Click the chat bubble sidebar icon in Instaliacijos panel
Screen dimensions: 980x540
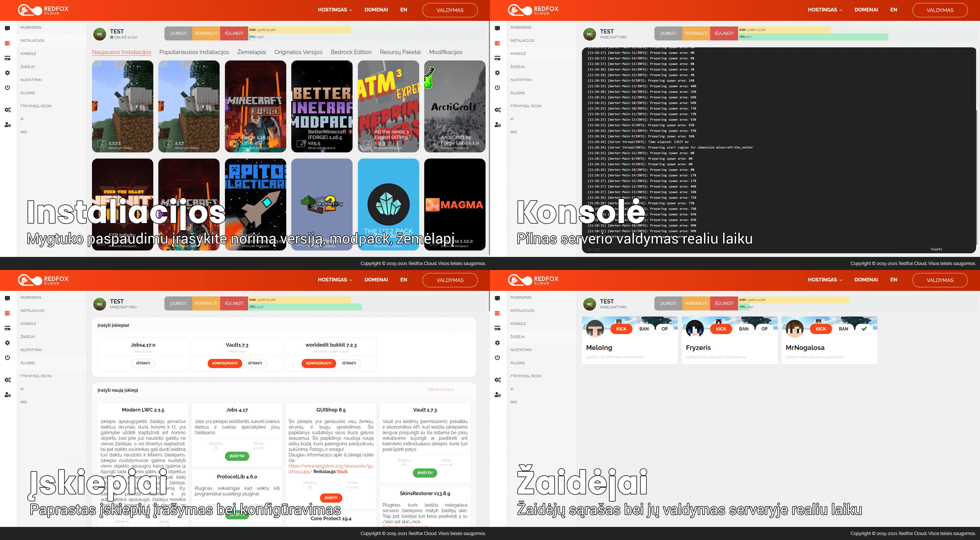coord(8,28)
